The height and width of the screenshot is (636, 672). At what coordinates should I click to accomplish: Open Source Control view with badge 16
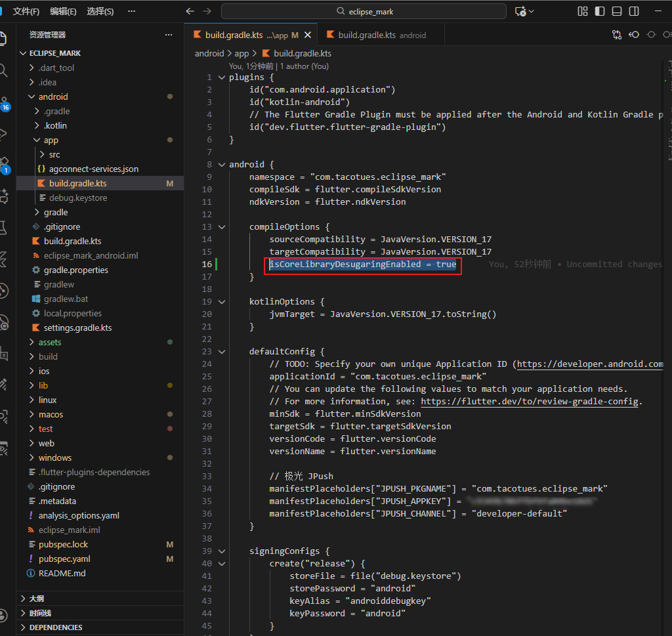[x=3, y=104]
